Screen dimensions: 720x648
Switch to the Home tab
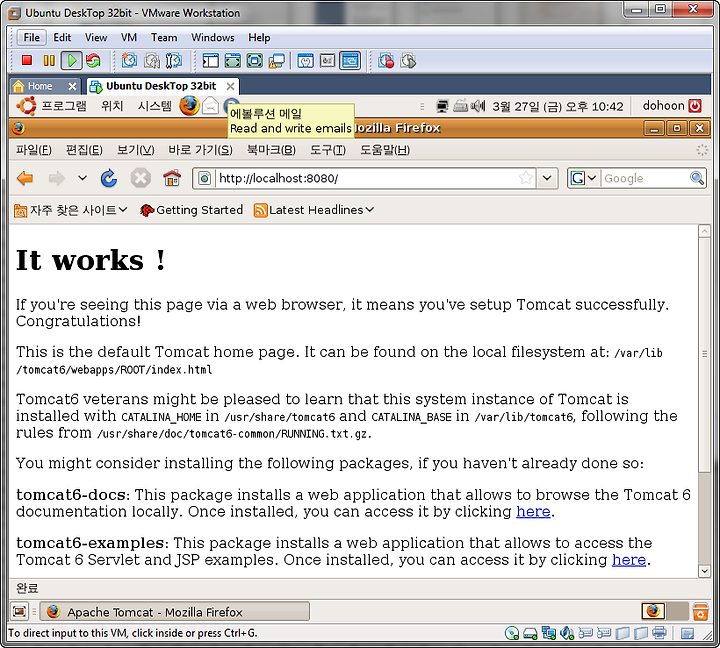click(x=39, y=86)
